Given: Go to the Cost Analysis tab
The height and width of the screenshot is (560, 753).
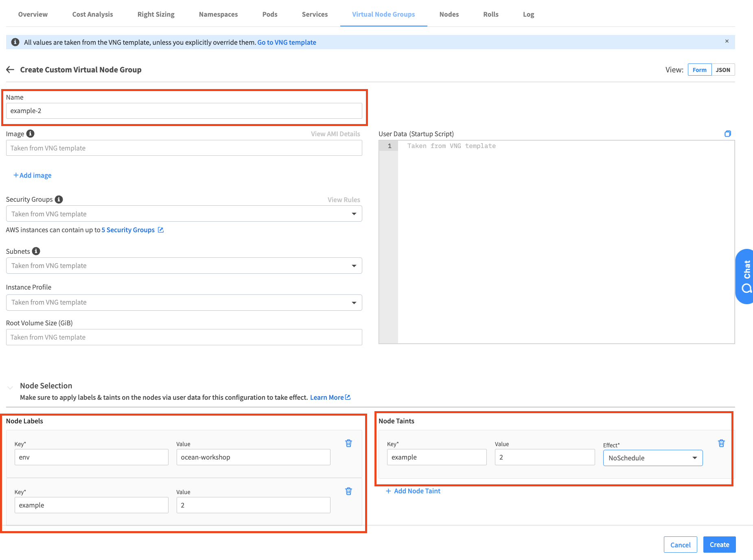Looking at the screenshot, I should (92, 15).
